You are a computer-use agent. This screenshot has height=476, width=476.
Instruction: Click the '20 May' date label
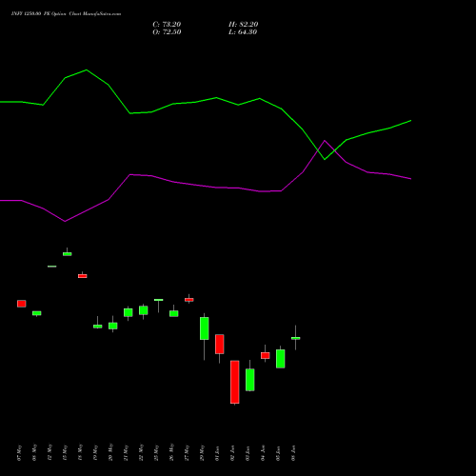(110, 453)
